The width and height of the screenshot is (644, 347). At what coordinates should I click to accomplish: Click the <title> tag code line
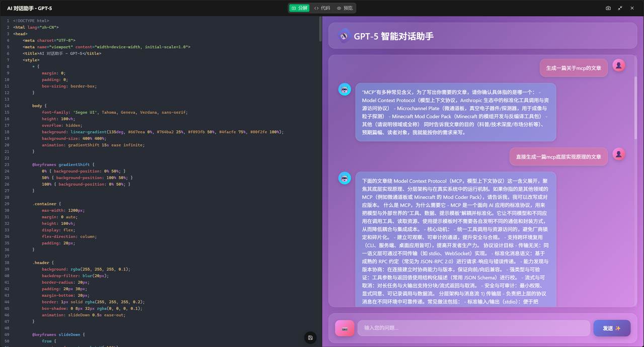pos(62,53)
